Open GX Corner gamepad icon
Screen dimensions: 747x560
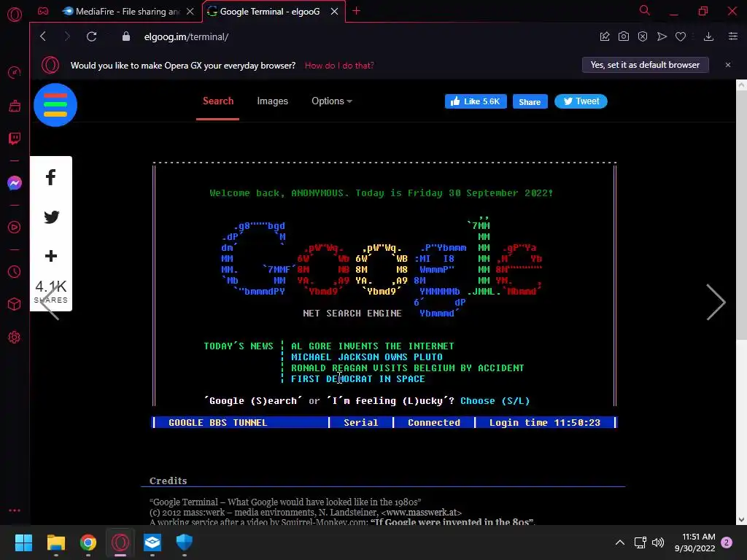point(43,11)
